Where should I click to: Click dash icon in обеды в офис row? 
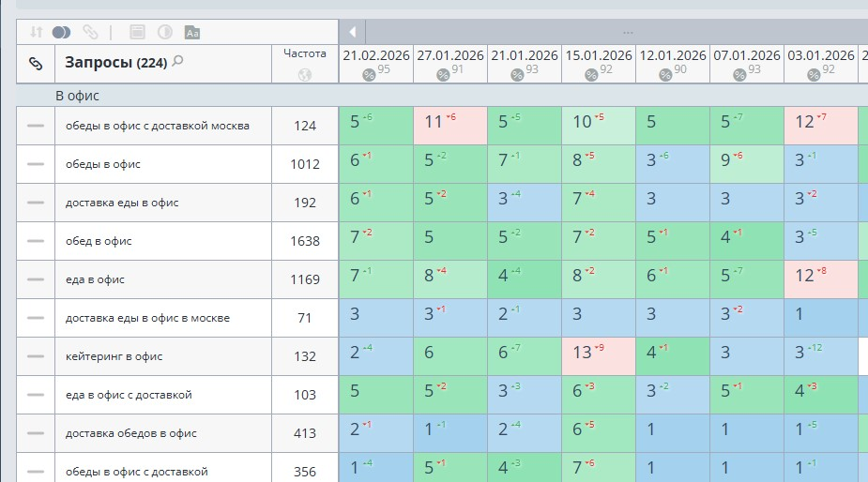36,164
